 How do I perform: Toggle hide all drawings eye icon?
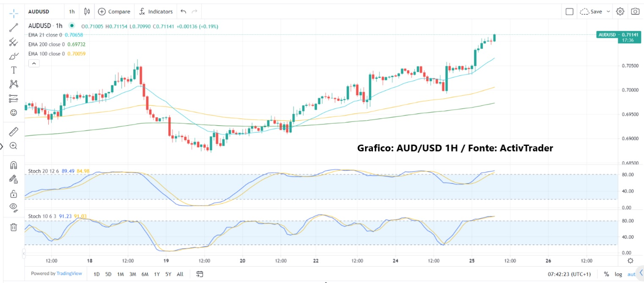click(x=14, y=207)
